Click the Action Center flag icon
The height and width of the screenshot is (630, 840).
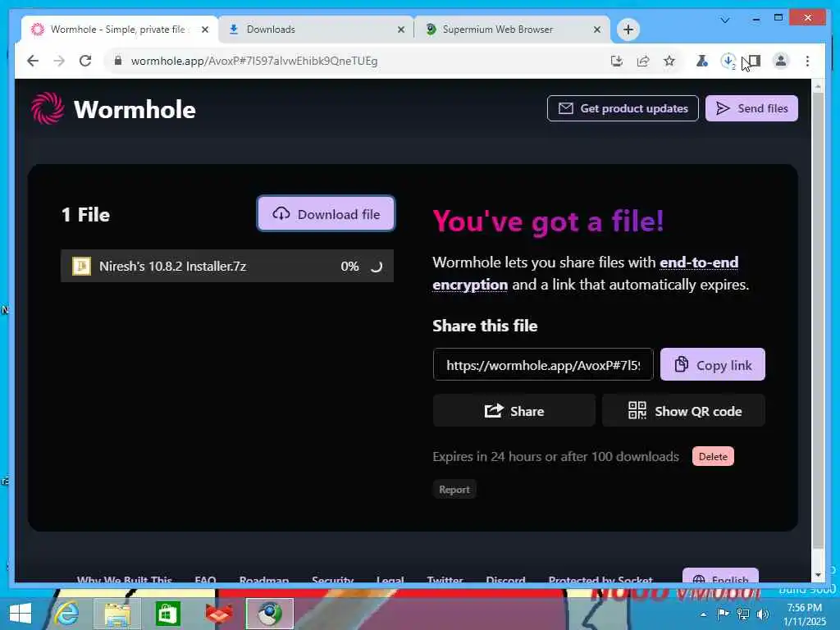pos(723,614)
